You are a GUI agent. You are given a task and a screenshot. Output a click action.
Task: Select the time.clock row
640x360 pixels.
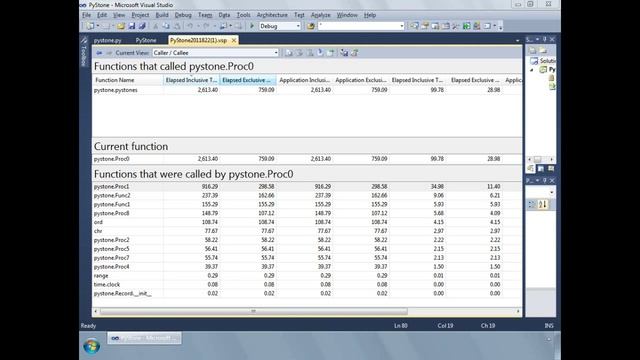pos(307,284)
